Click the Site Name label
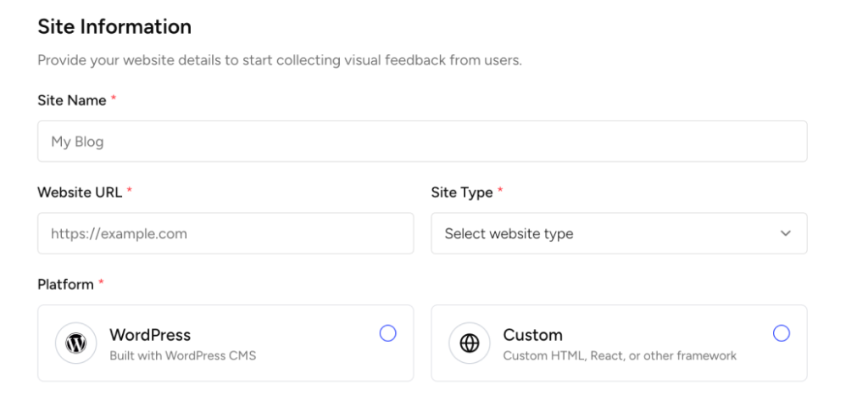The width and height of the screenshot is (868, 396). [x=72, y=100]
